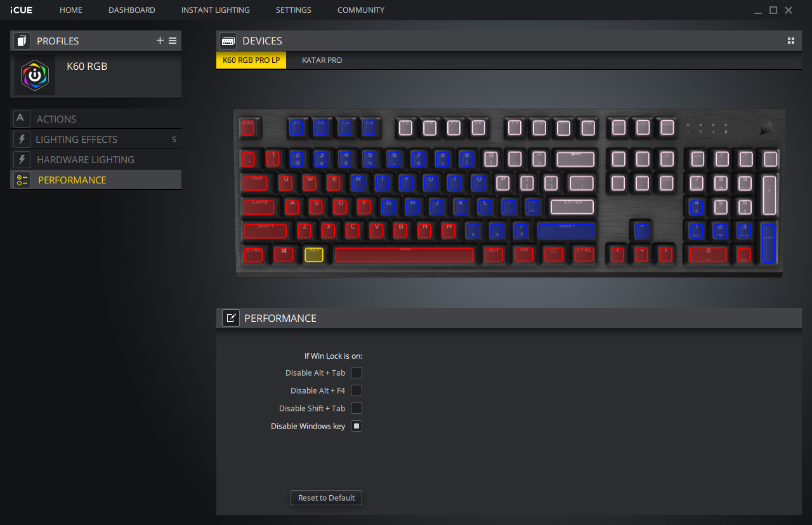Click the Reset to Default button
Image resolution: width=812 pixels, height=525 pixels.
tap(327, 498)
